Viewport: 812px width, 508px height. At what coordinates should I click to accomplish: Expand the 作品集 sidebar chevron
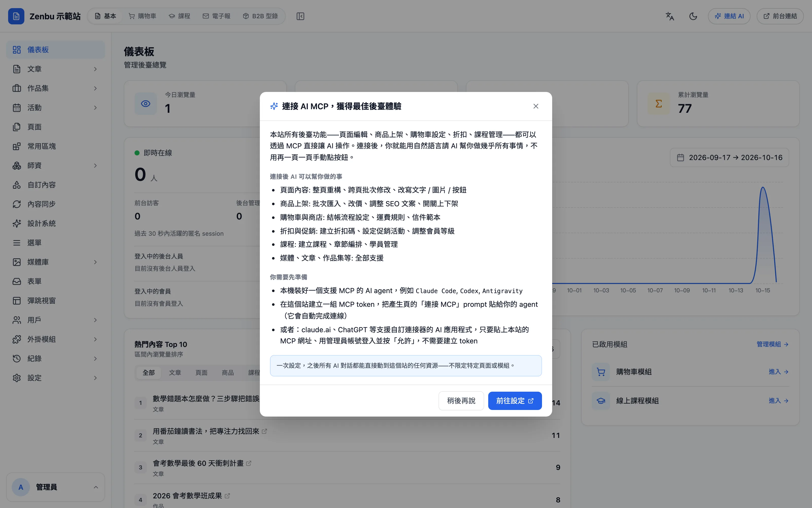(95, 88)
